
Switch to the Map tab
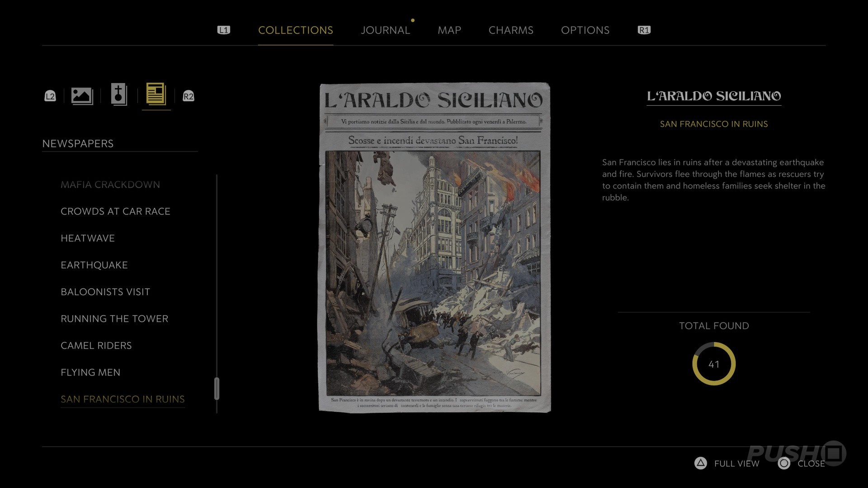(449, 30)
